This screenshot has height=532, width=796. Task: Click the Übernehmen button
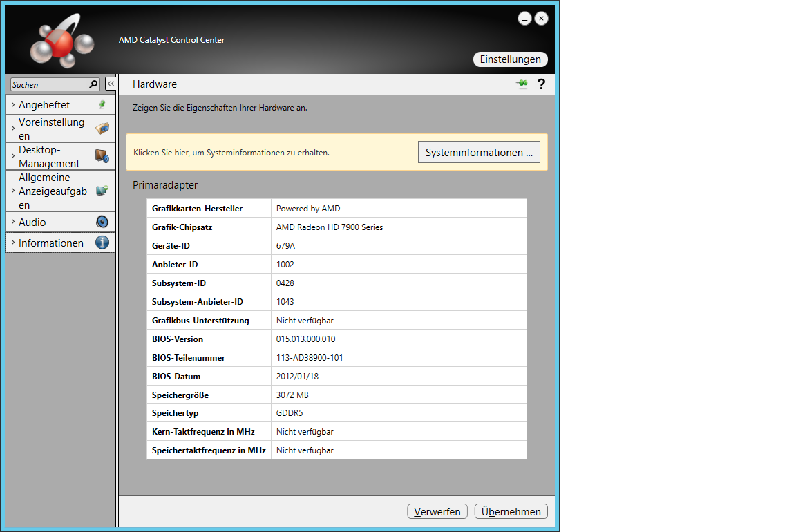[x=511, y=512]
